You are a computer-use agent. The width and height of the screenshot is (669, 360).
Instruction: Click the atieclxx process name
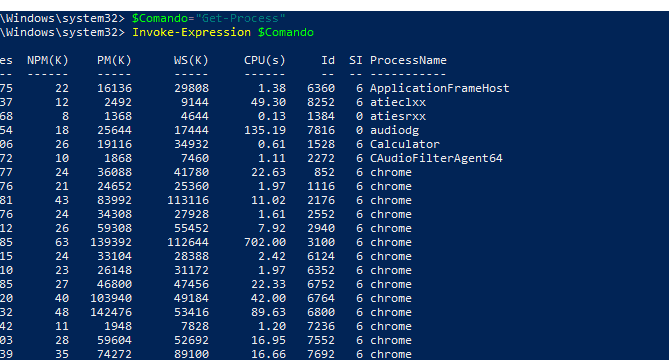point(398,102)
